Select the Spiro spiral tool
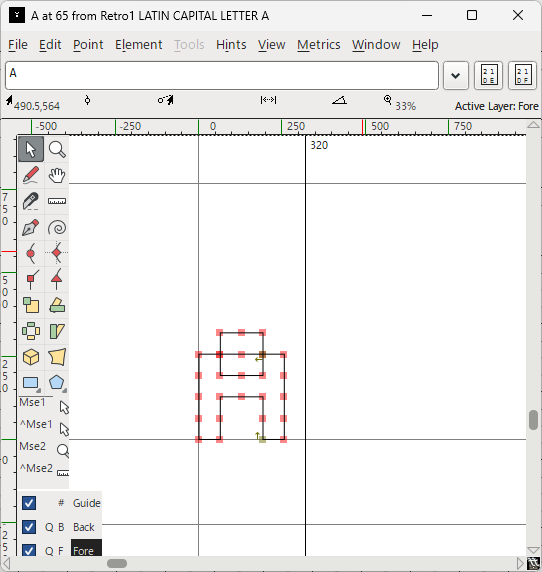542x572 pixels. click(57, 228)
